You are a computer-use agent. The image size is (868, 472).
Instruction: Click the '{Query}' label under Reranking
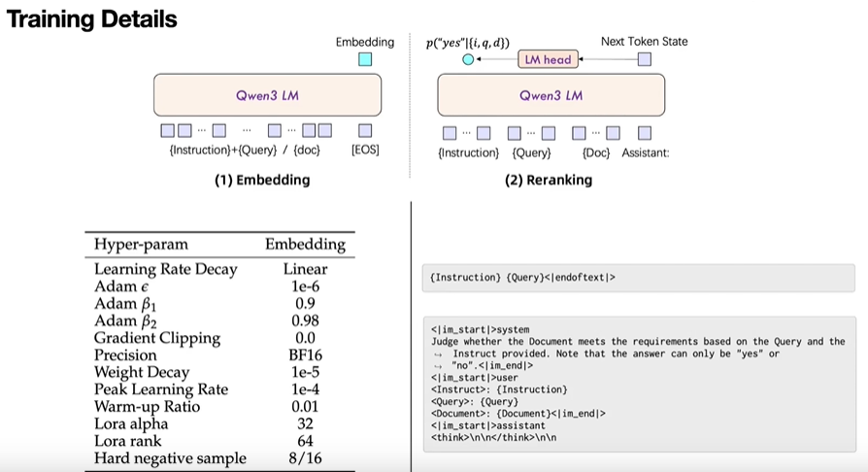coord(531,152)
